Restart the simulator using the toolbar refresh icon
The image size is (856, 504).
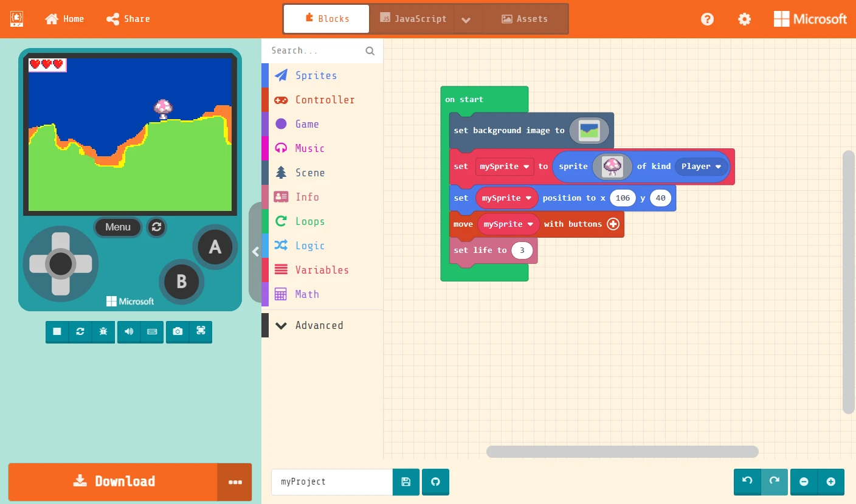click(80, 331)
